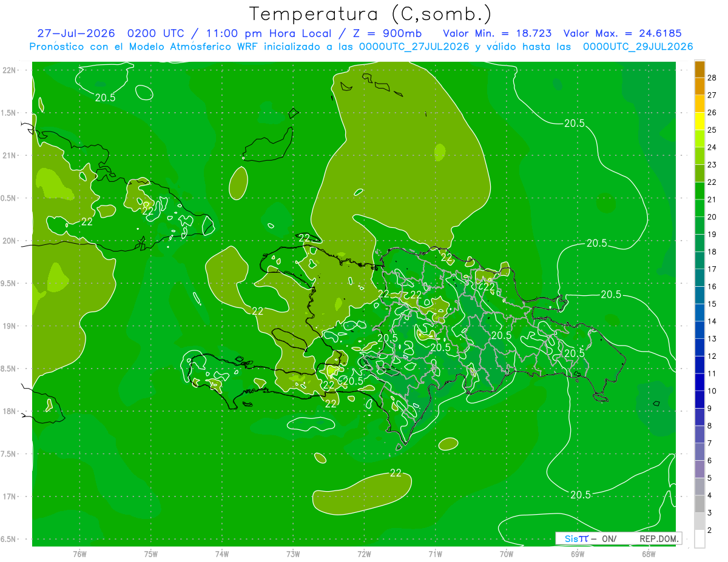Click colorbar label '10'
Viewport: 728px width, 562px height.
click(712, 391)
